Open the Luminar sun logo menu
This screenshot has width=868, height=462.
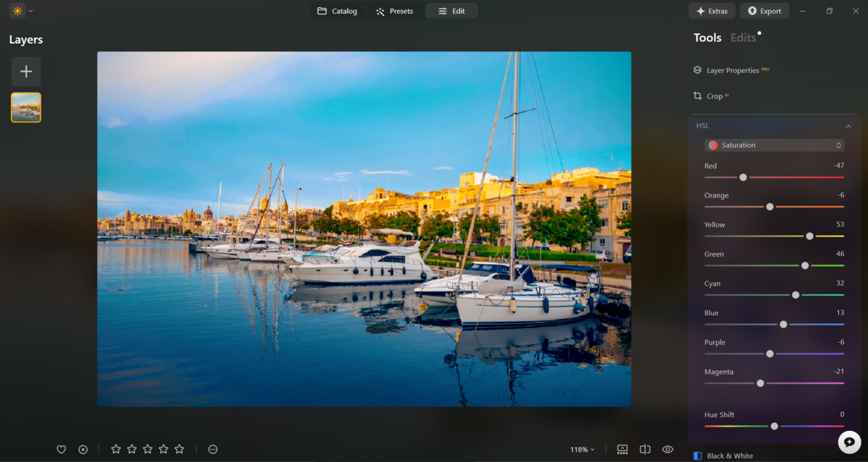tap(17, 11)
